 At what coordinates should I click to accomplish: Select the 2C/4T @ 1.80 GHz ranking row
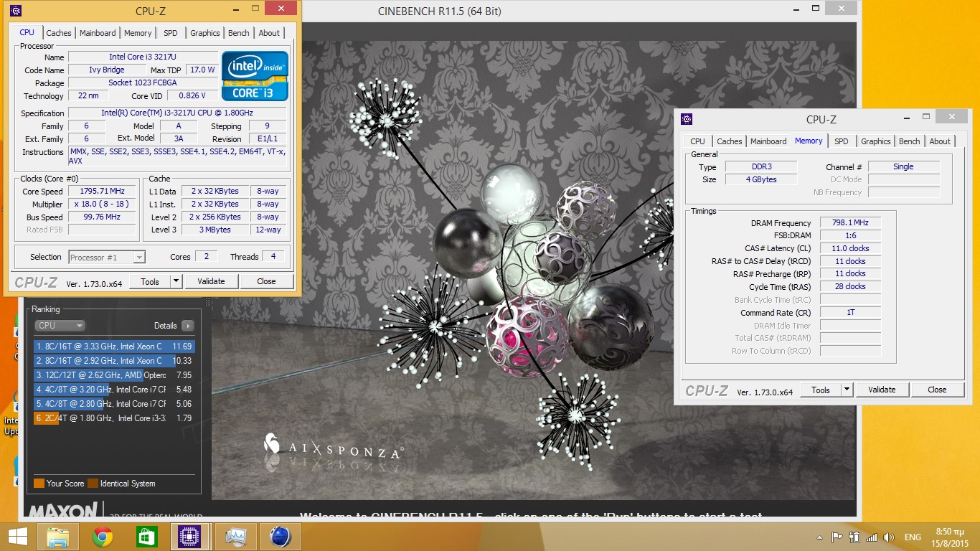(114, 418)
